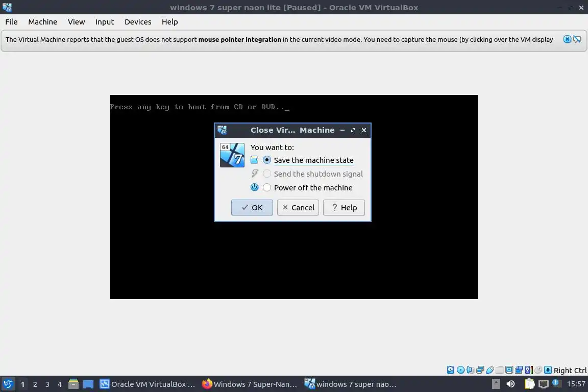
Task: Switch to Oracle VM VirtualBox taskbar window
Action: pyautogui.click(x=148, y=384)
